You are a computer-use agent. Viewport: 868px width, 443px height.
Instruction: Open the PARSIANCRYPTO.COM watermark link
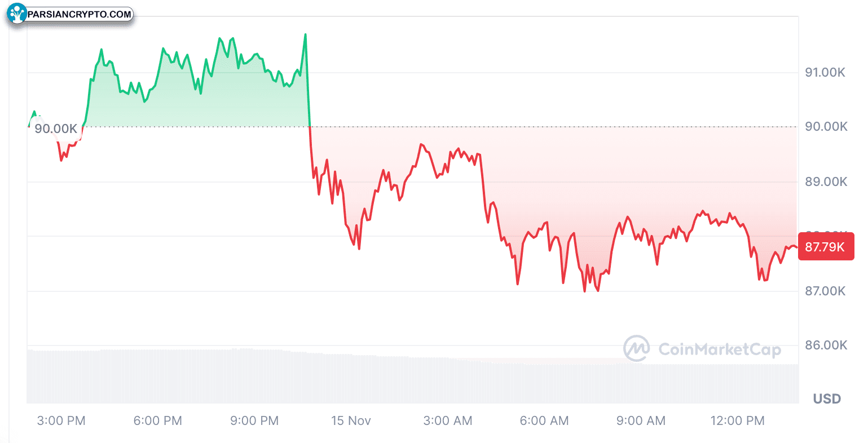click(79, 14)
